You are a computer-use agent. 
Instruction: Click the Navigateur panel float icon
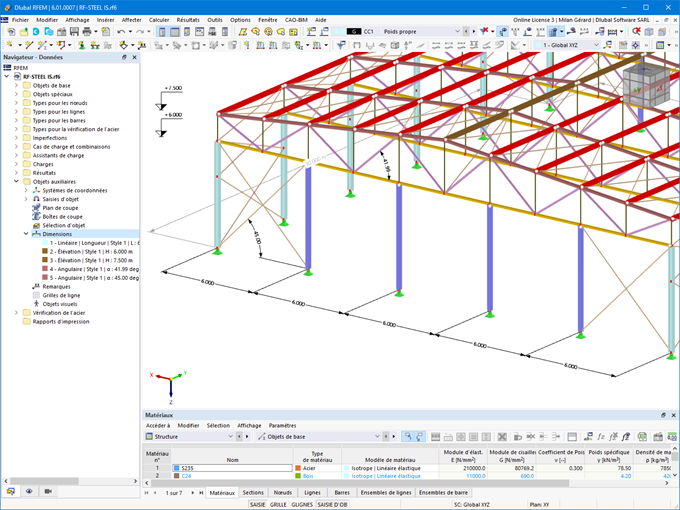click(124, 57)
